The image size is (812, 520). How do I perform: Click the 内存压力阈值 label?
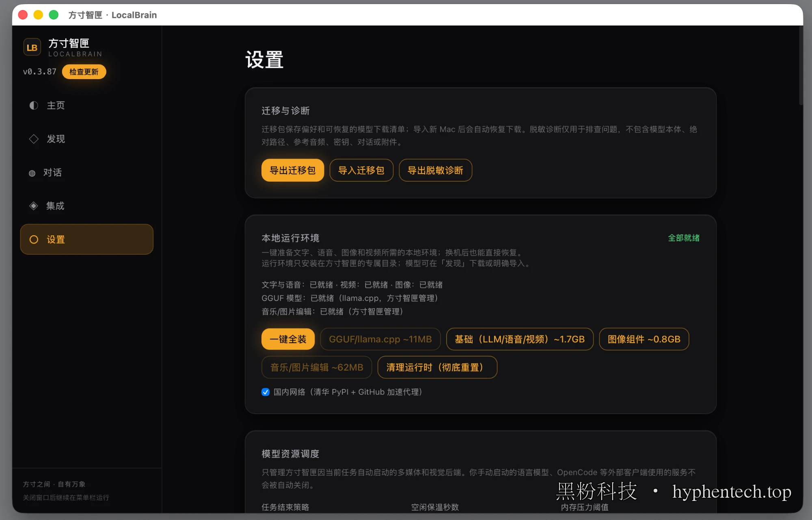[585, 507]
